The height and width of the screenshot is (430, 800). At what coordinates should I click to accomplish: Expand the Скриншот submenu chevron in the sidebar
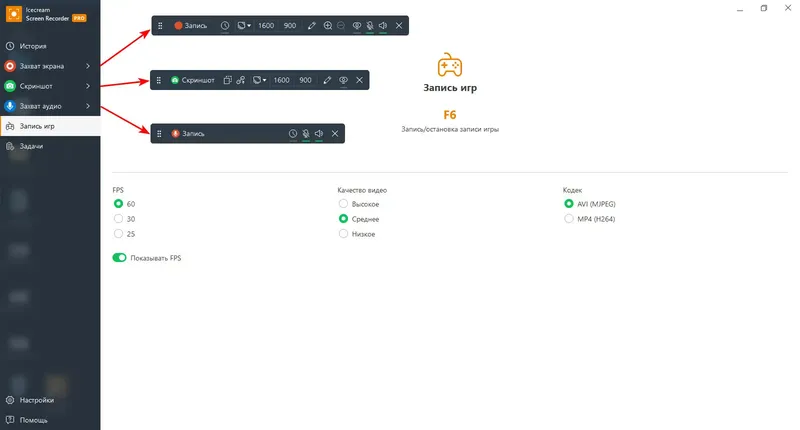(88, 86)
